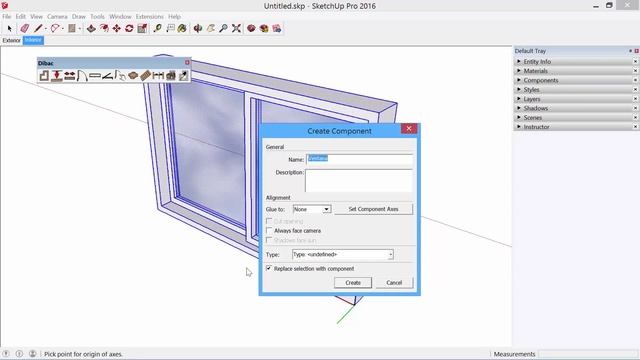
Task: Choose the Pan hand tool
Action: (211, 28)
